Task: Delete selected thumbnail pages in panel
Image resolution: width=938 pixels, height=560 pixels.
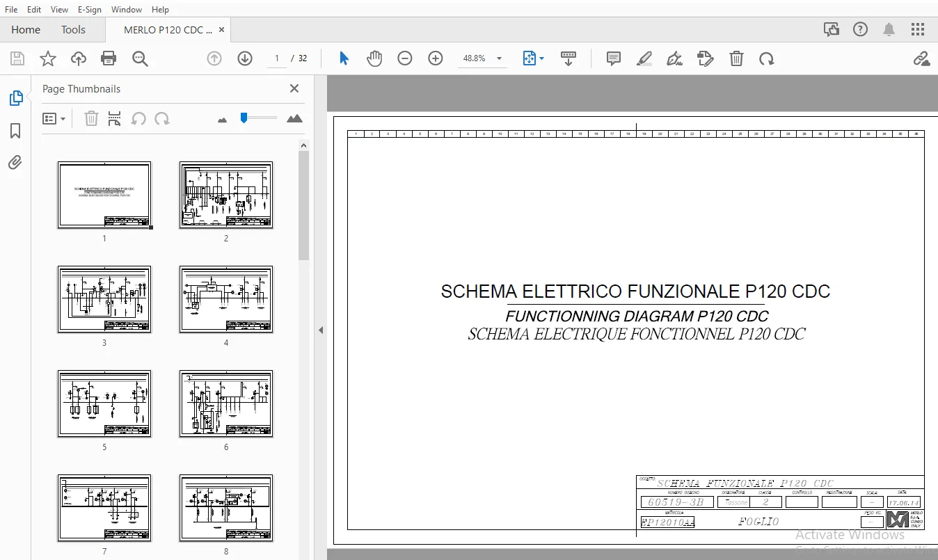Action: pyautogui.click(x=91, y=118)
